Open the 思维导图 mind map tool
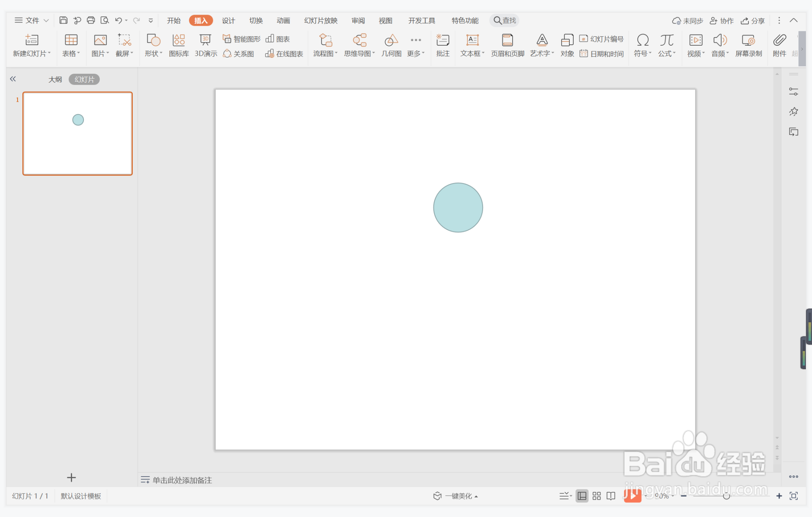Viewport: 812px width, 517px height. click(x=360, y=45)
